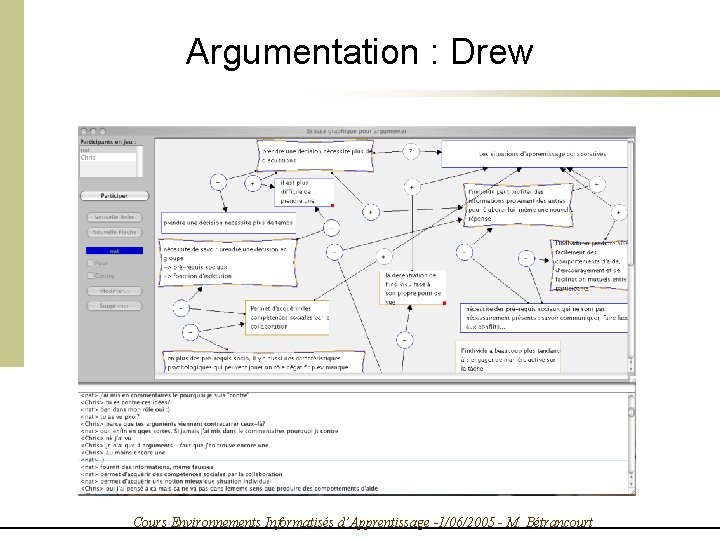Click the 'Participants en jeu :' label
Screen dimensions: 720x540
point(108,142)
